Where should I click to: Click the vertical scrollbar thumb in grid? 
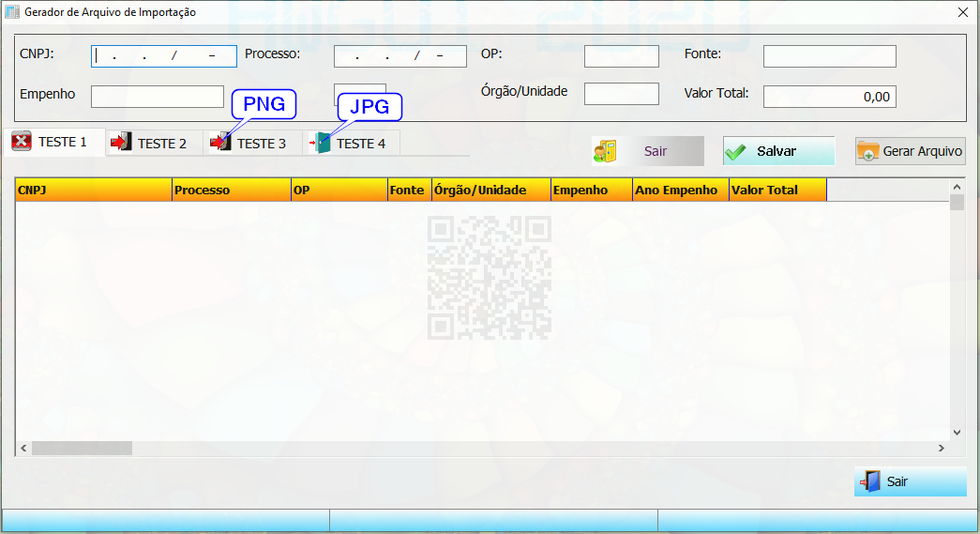pyautogui.click(x=957, y=202)
